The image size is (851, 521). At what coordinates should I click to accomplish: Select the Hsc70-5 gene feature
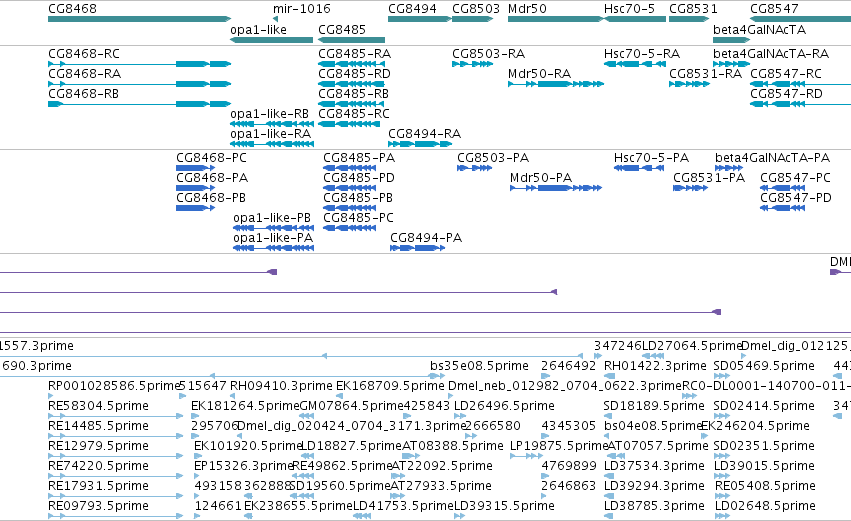tap(635, 19)
